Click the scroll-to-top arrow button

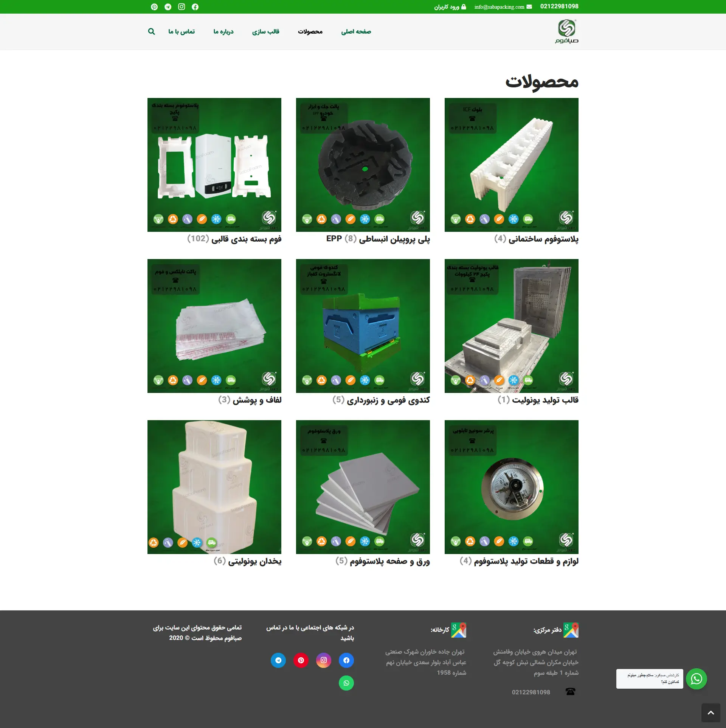click(x=710, y=713)
